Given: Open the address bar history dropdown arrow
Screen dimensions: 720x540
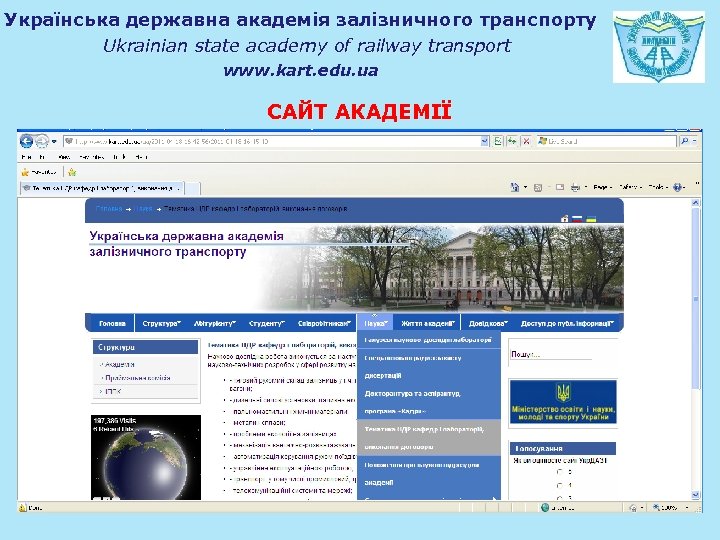Looking at the screenshot, I should pyautogui.click(x=484, y=141).
